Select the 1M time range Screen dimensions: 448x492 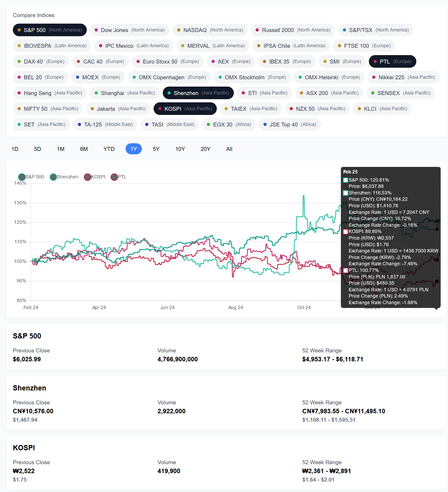click(x=61, y=149)
